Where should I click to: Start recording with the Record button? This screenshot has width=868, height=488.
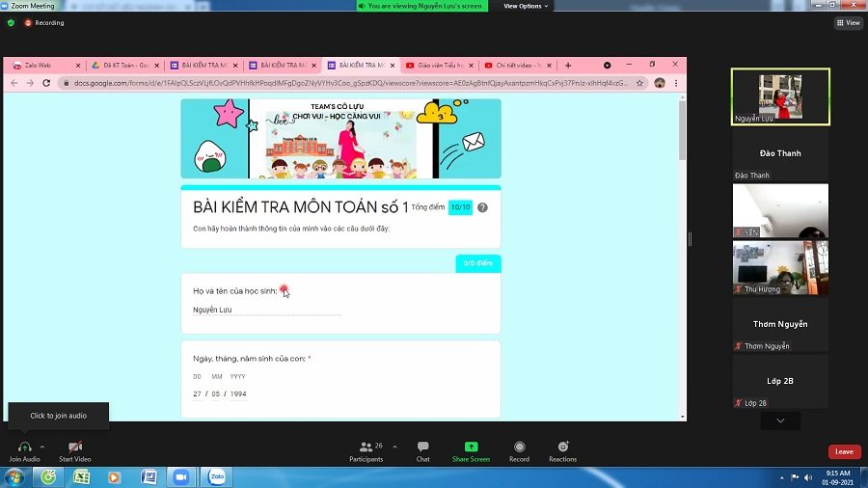pyautogui.click(x=520, y=447)
